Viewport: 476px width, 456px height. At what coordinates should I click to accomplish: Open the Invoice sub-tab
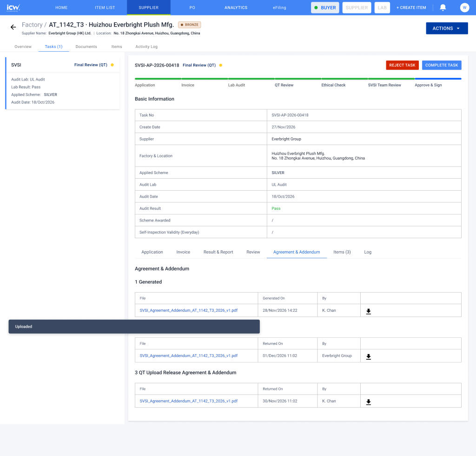click(x=183, y=252)
